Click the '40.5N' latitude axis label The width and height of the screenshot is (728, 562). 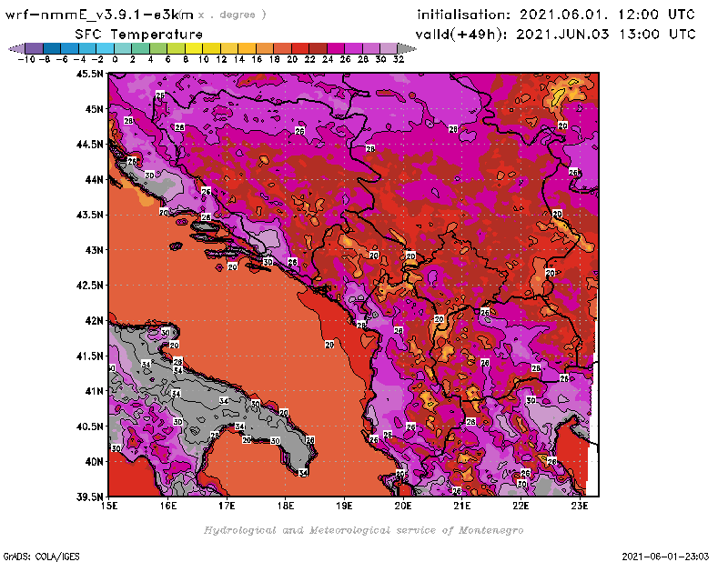coord(89,427)
